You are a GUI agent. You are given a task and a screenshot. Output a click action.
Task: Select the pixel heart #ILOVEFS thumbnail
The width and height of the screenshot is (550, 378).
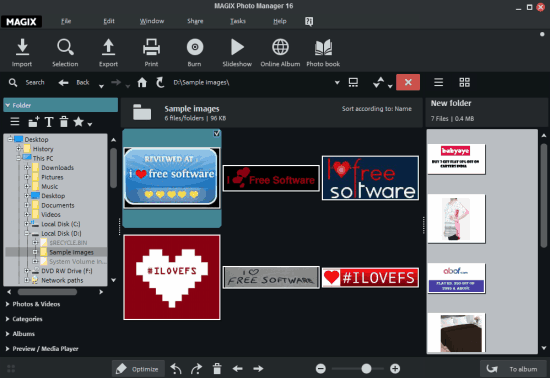tap(172, 277)
